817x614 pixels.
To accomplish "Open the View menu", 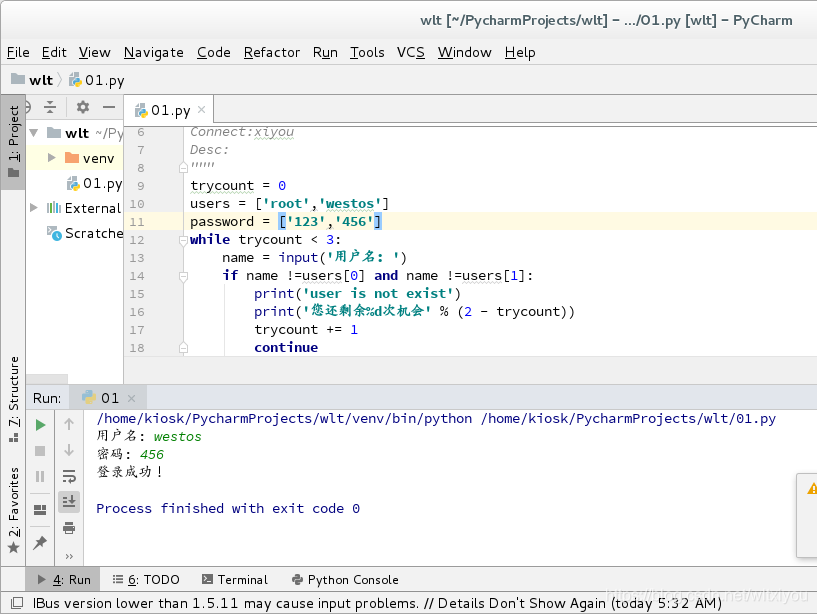I will click(x=94, y=52).
